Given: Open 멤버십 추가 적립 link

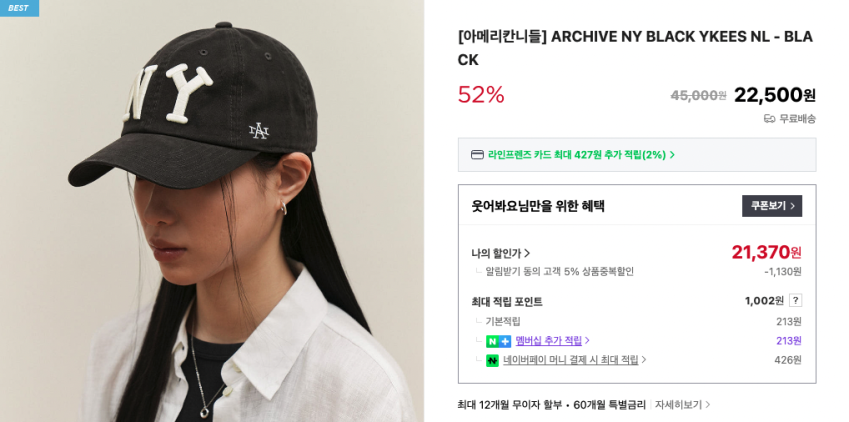Looking at the screenshot, I should point(552,341).
